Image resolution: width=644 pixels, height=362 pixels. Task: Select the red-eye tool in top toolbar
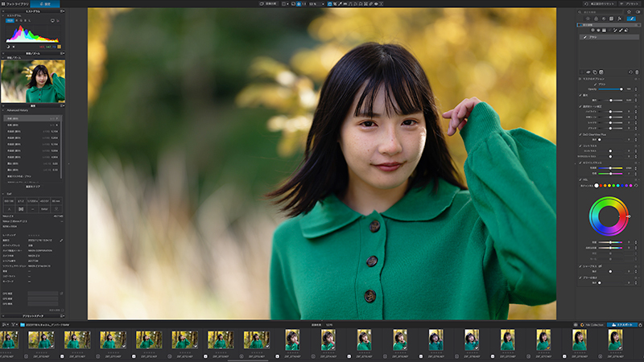pyautogui.click(x=376, y=4)
